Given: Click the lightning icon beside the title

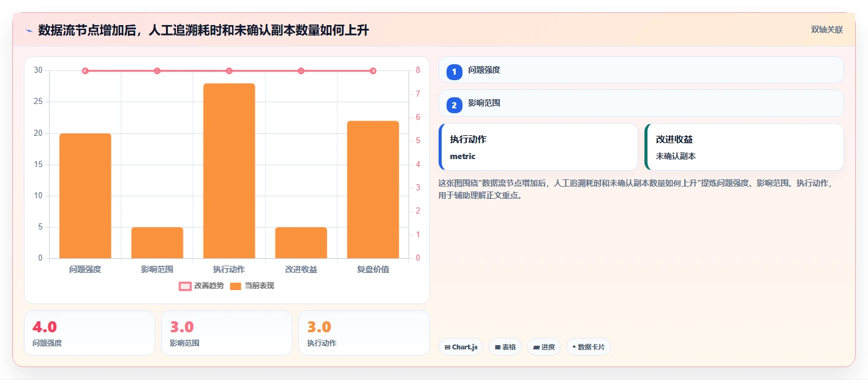Looking at the screenshot, I should click(29, 31).
